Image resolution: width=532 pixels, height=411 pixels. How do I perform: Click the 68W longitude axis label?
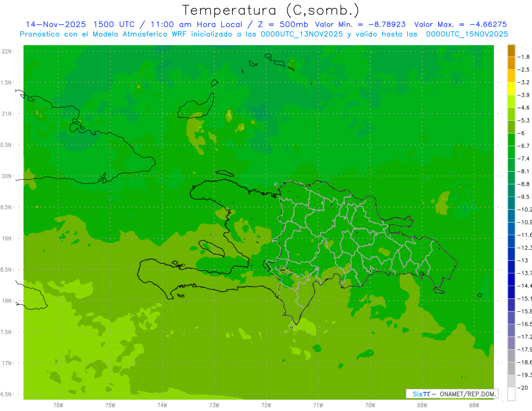coord(474,405)
